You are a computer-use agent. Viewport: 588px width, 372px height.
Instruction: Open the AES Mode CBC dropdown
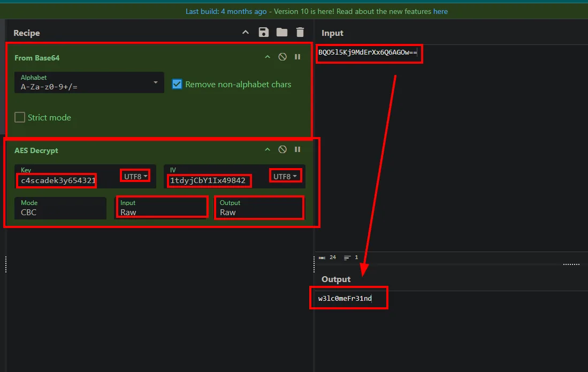tap(60, 208)
